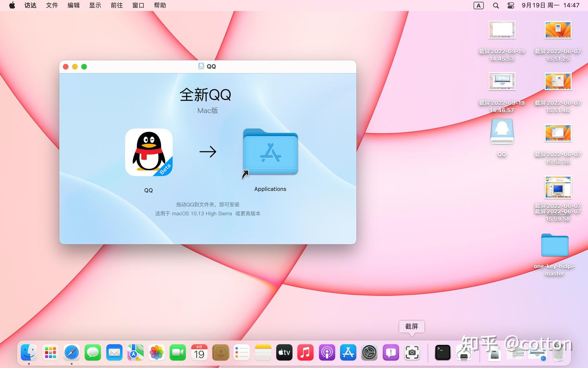Viewport: 588px width, 368px height.
Task: Launch FaceTime from the Dock
Action: (x=178, y=352)
